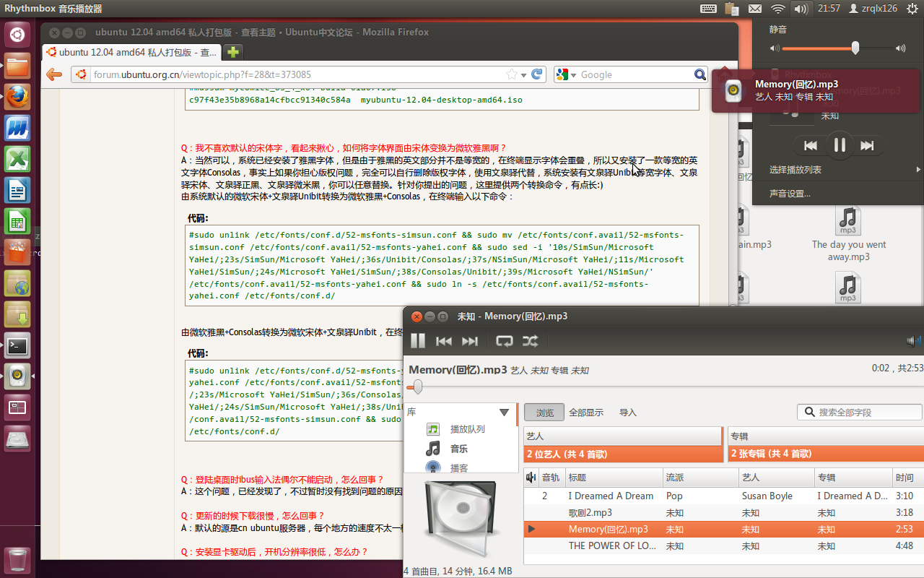Collapse the 库 library section
This screenshot has width=924, height=578.
[505, 413]
